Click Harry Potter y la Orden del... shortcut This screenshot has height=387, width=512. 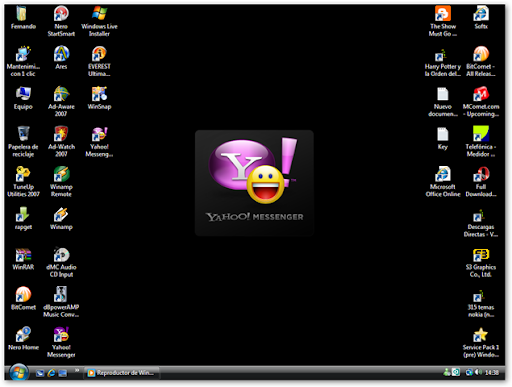[443, 62]
